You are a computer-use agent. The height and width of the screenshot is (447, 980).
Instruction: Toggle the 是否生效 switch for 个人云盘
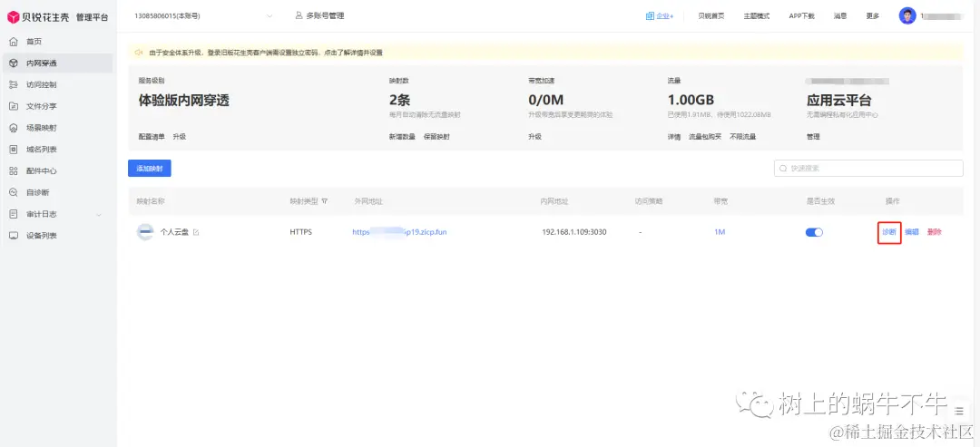(814, 232)
